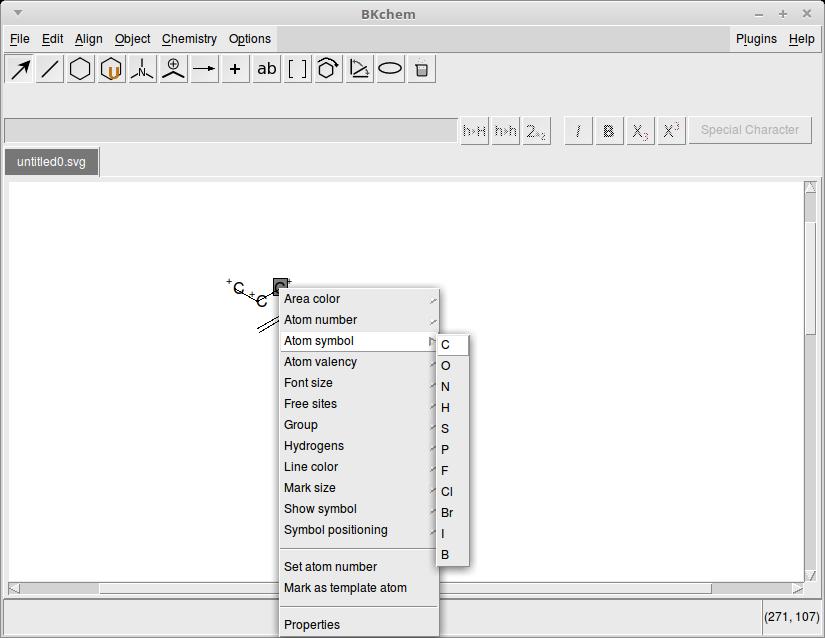
Task: Select the reaction arrow tool
Action: [205, 69]
